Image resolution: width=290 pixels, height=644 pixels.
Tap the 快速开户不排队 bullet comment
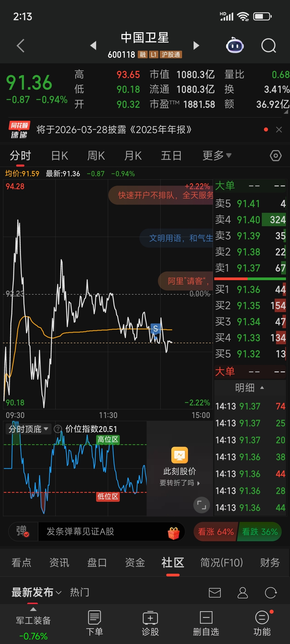[x=161, y=195]
